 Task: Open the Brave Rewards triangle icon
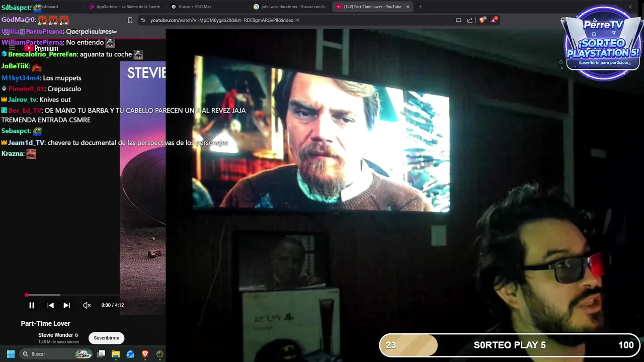pyautogui.click(x=494, y=20)
